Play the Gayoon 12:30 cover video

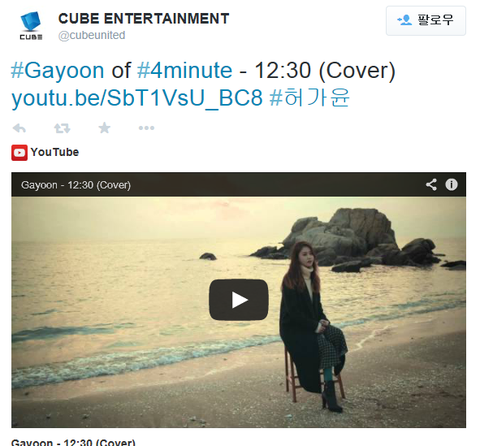239,300
